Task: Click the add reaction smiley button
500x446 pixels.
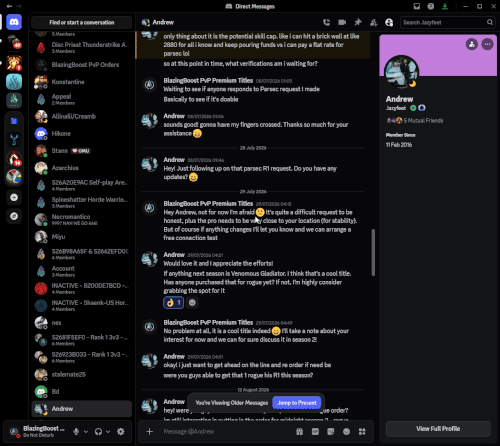Action: click(x=192, y=302)
